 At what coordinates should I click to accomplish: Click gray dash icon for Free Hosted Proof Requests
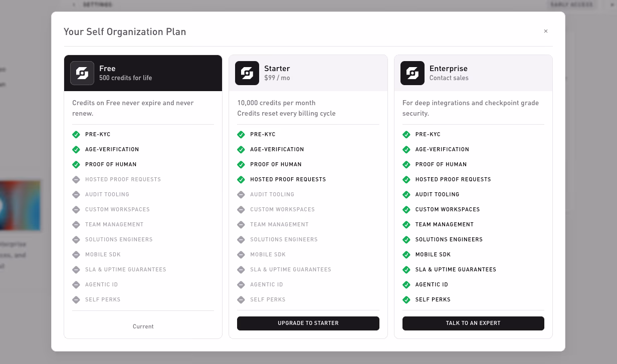pos(76,180)
